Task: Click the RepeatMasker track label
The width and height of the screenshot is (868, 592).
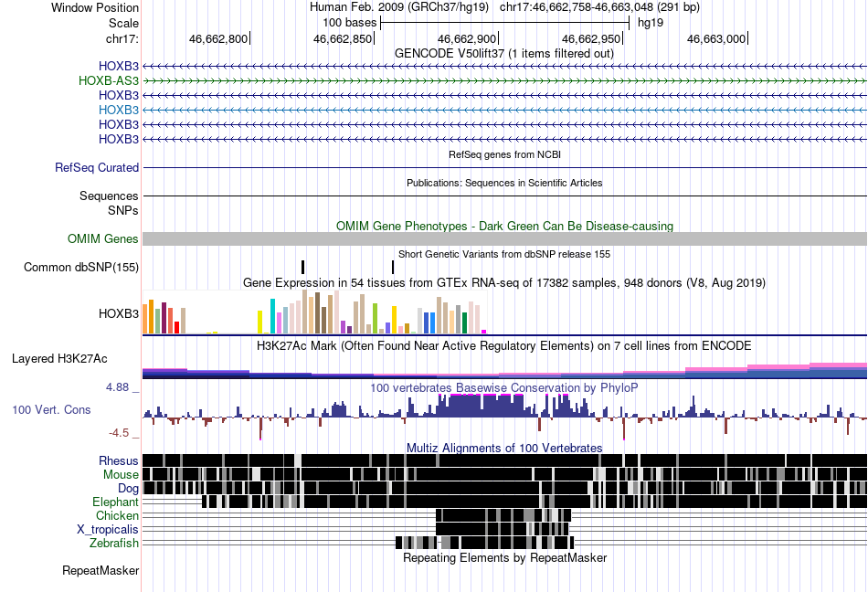Action: pyautogui.click(x=101, y=570)
